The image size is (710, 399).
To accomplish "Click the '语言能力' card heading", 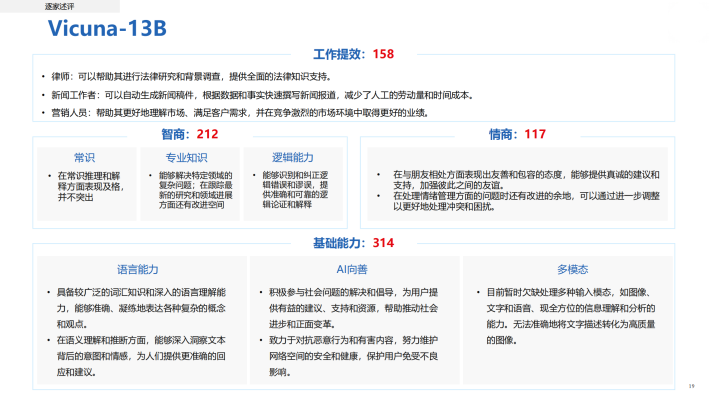I will [x=138, y=269].
